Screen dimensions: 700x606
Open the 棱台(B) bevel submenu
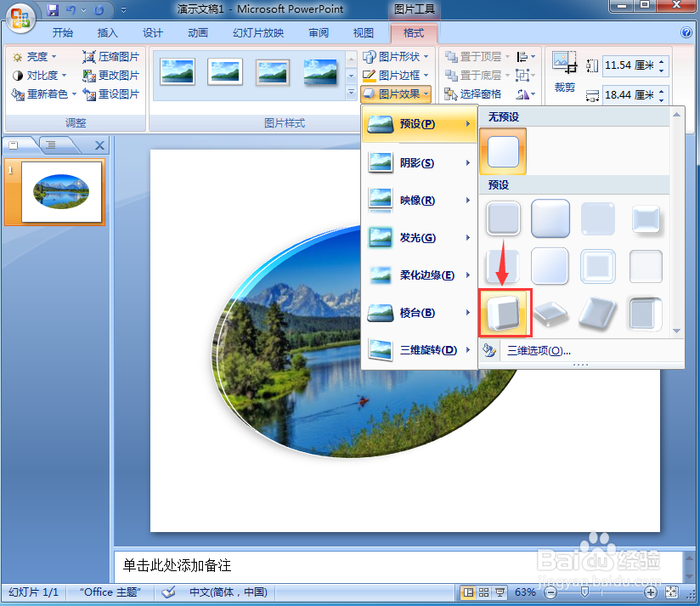coord(419,313)
